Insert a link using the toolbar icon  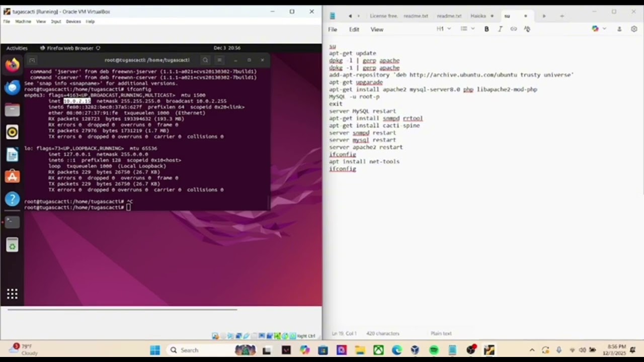[513, 29]
